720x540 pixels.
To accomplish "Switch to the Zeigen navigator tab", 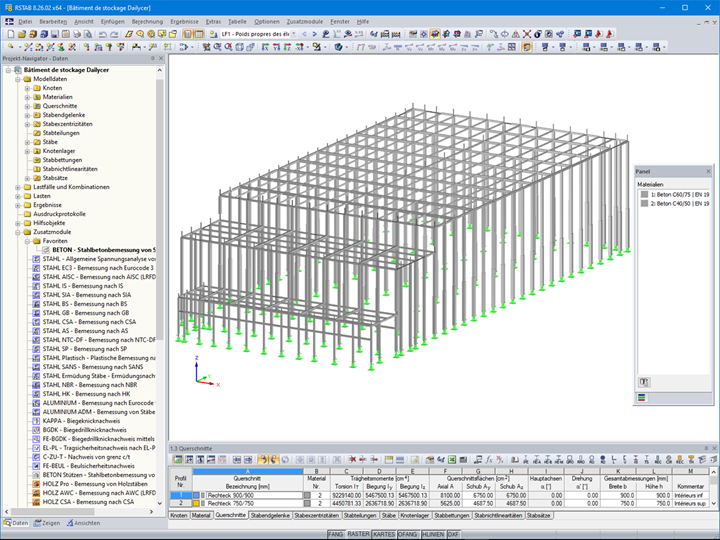I will tap(48, 523).
